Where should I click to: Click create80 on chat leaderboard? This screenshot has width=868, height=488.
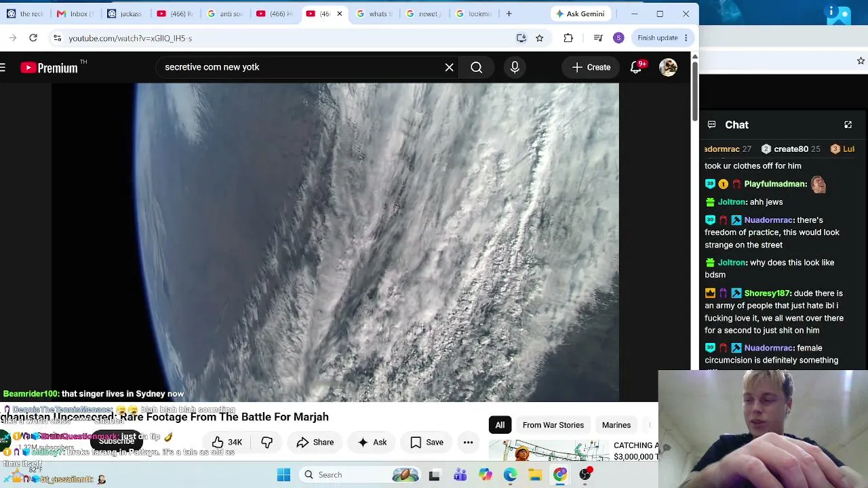click(791, 149)
